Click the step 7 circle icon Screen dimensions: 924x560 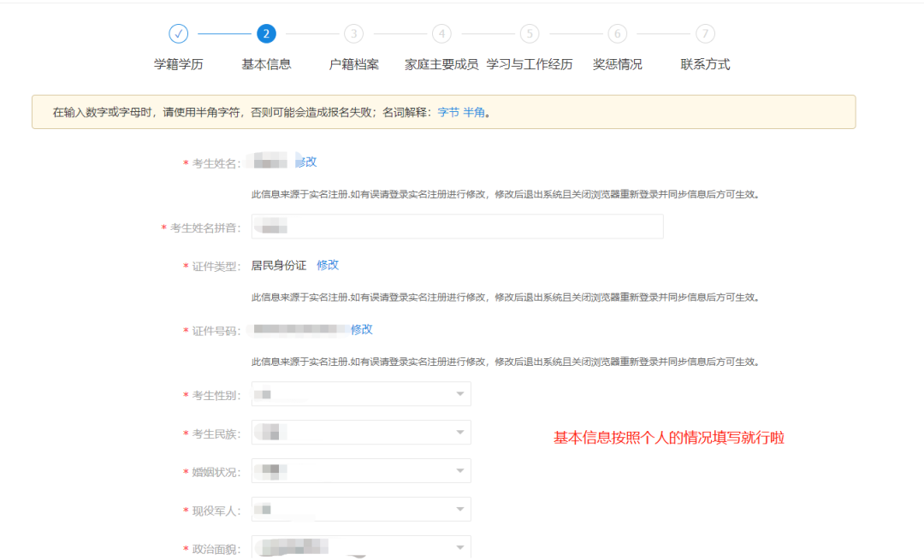coord(705,33)
